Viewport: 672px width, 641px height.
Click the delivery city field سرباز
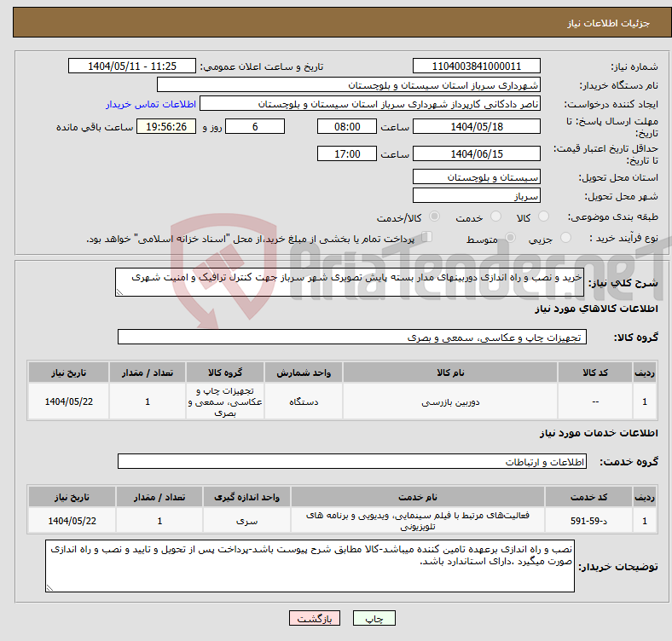pos(476,195)
